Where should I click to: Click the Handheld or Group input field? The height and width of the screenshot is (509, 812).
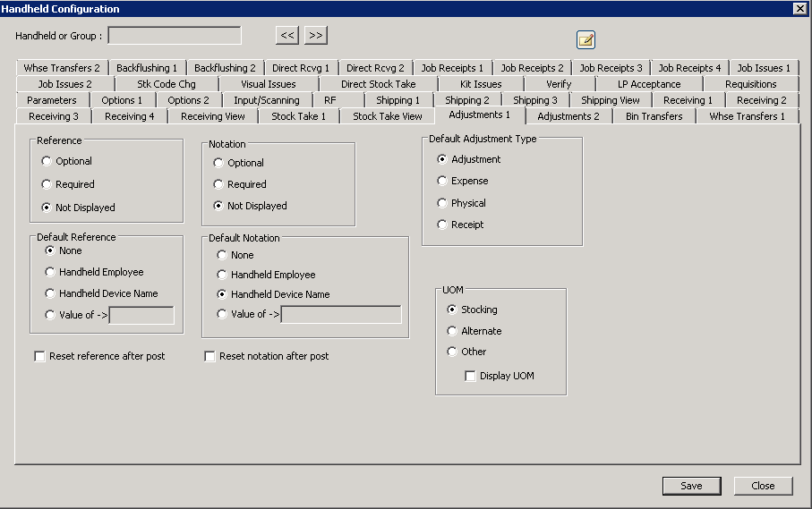[x=175, y=36]
